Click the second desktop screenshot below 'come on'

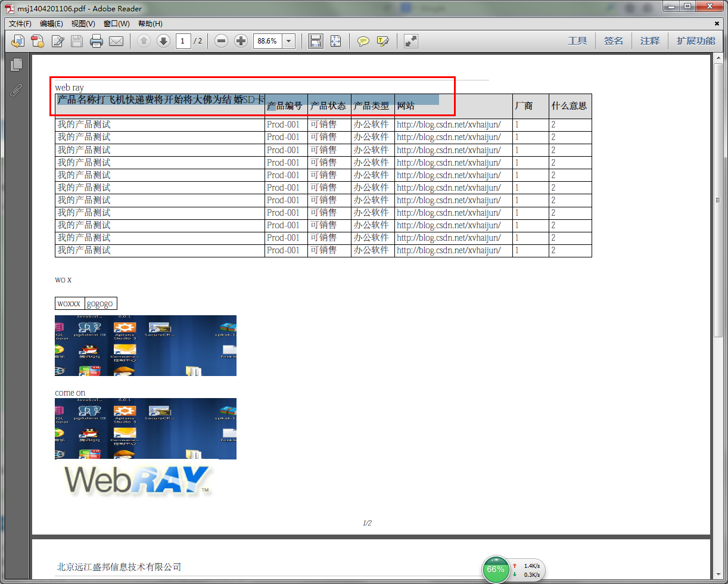(x=145, y=428)
